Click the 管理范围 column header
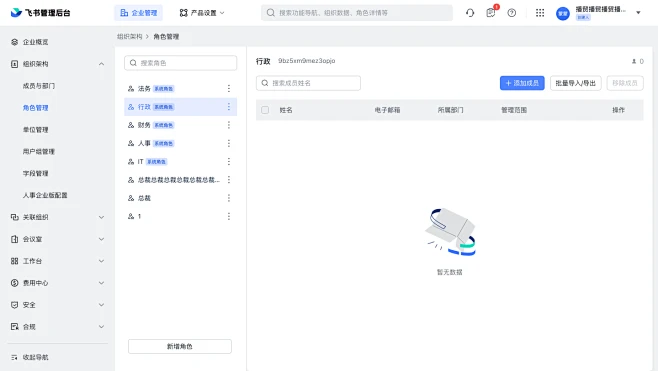The height and width of the screenshot is (371, 658). click(514, 110)
